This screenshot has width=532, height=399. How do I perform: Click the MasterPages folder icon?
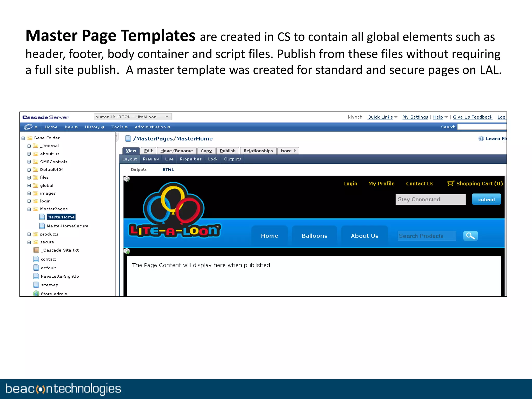[x=36, y=209]
